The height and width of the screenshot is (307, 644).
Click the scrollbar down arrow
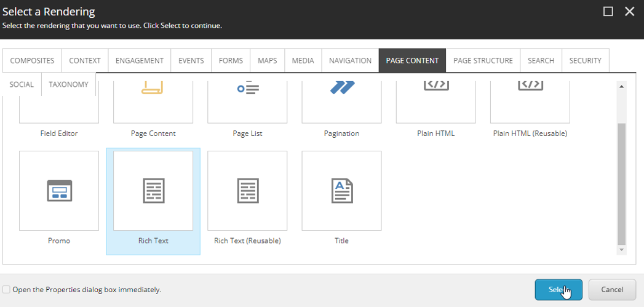click(621, 250)
